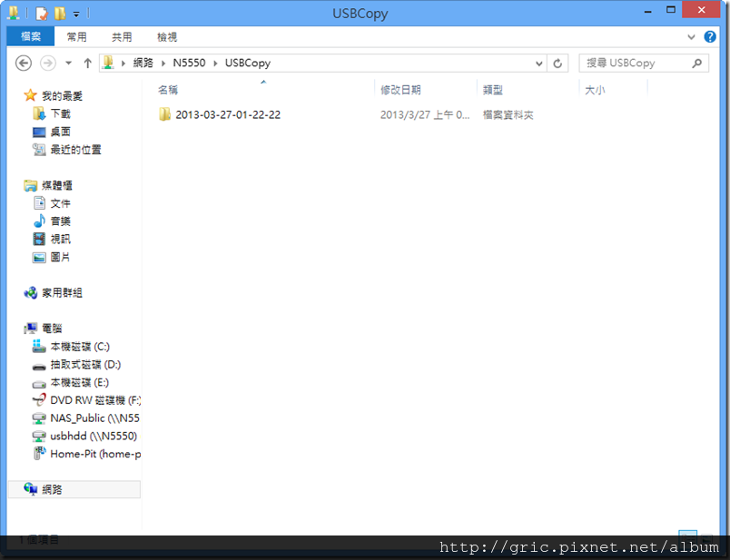730x560 pixels.
Task: Open the DVD RW 磁碟機 (F:)
Action: click(x=95, y=400)
